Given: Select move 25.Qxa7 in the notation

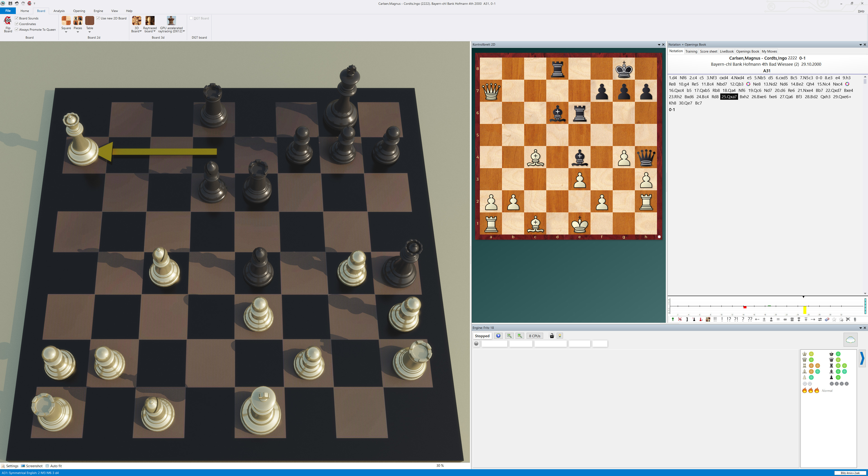Looking at the screenshot, I should point(729,97).
